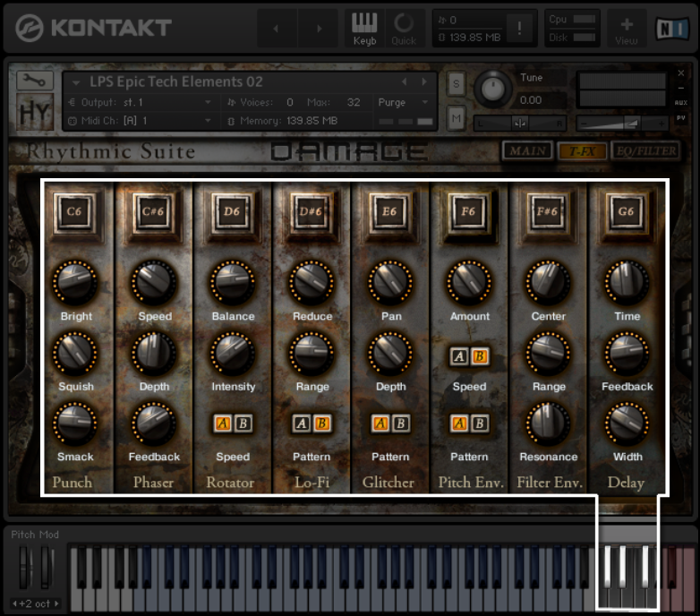Viewport: 700px width, 616px height.
Task: Open instrument edit mode with wrench icon
Action: (x=34, y=81)
